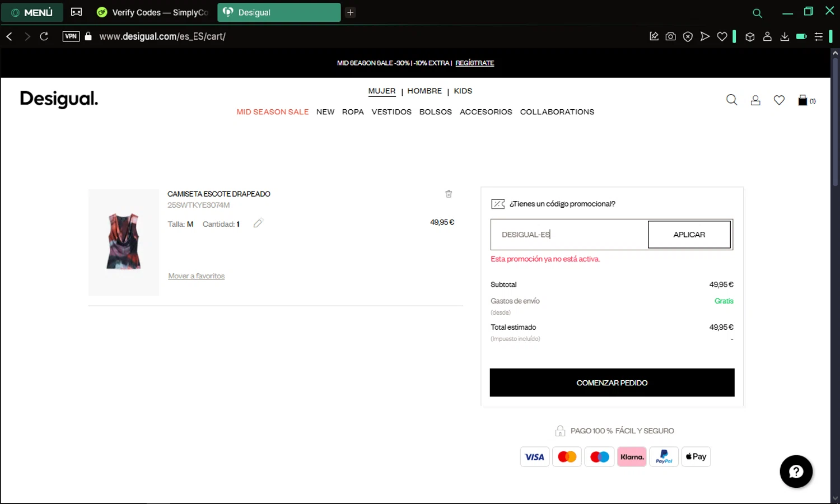Open the extensions cube icon
Image resolution: width=840 pixels, height=504 pixels.
tap(750, 36)
